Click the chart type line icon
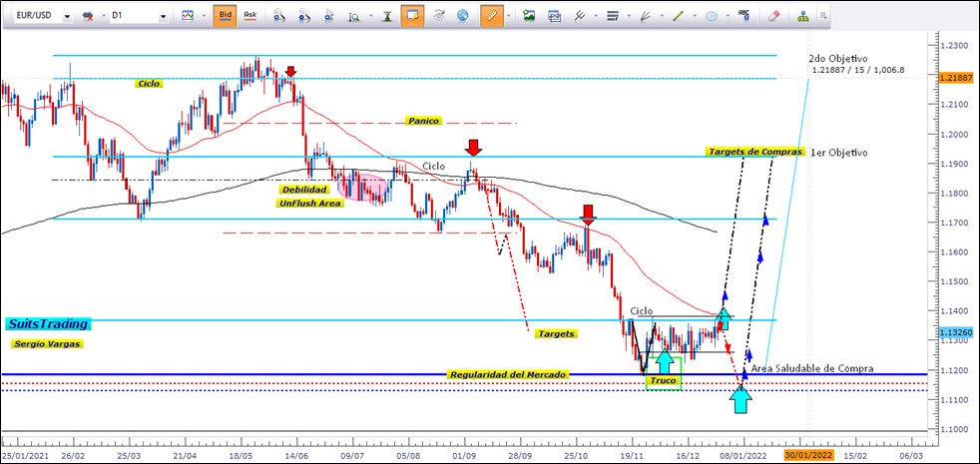This screenshot has width=980, height=464. 189,16
